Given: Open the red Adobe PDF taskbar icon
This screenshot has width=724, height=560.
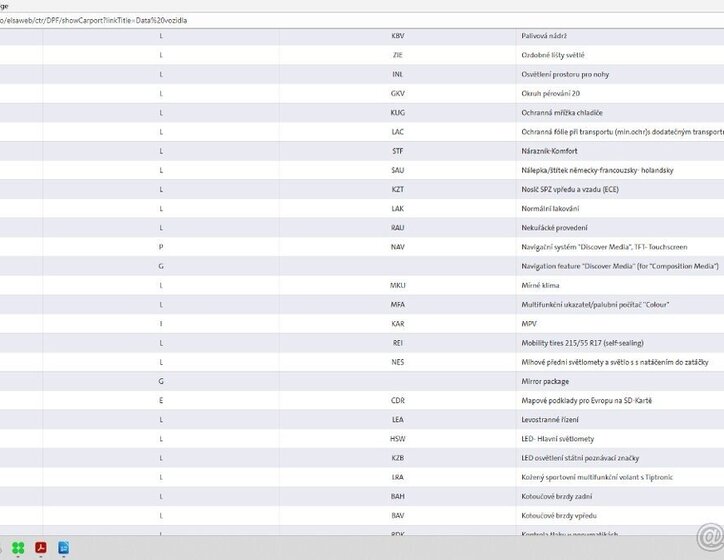Looking at the screenshot, I should point(42,547).
